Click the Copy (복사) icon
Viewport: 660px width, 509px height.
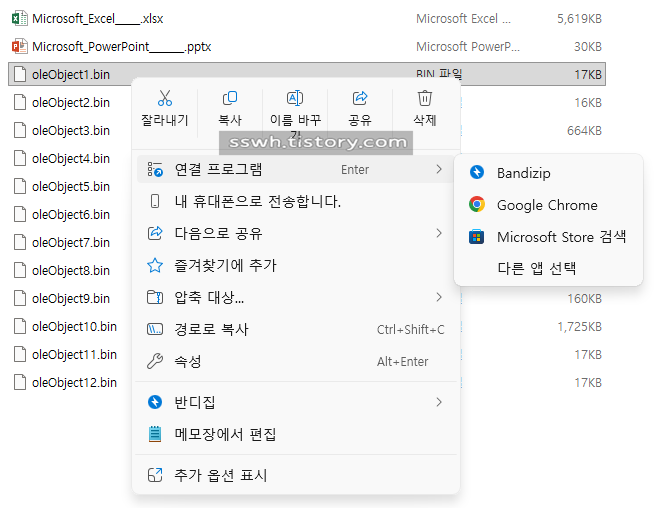[x=230, y=98]
